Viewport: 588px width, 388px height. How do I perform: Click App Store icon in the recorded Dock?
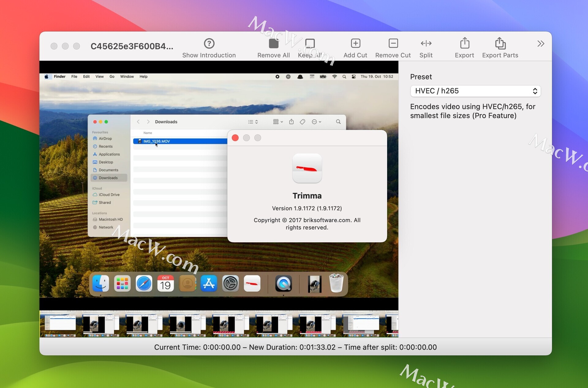click(x=209, y=283)
